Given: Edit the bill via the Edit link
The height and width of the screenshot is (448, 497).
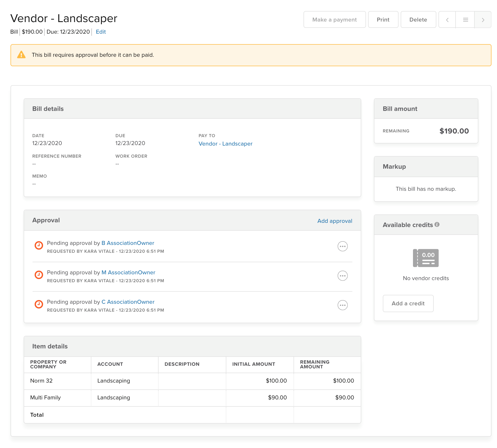Looking at the screenshot, I should [101, 32].
